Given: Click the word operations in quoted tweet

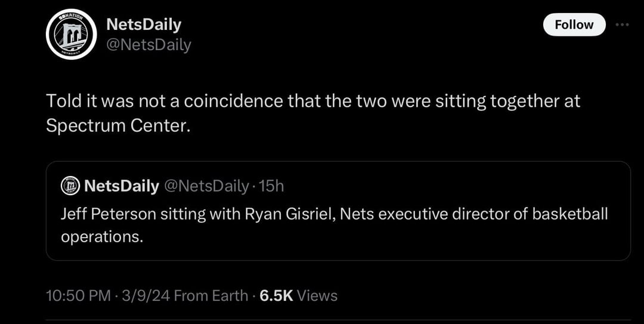Looking at the screenshot, I should pos(102,236).
